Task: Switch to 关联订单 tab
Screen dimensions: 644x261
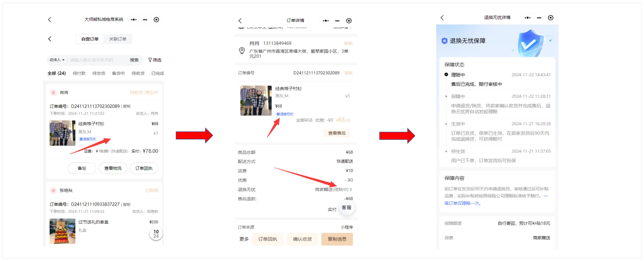Action: [117, 39]
